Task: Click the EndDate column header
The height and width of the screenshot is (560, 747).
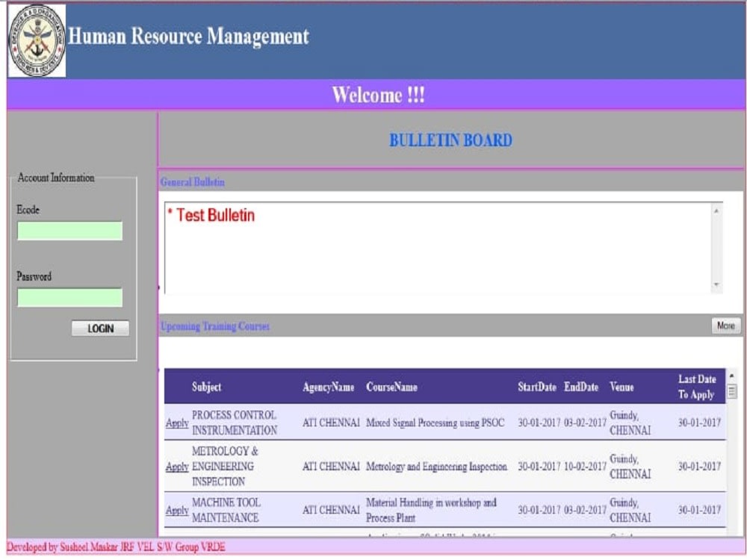Action: pyautogui.click(x=581, y=387)
